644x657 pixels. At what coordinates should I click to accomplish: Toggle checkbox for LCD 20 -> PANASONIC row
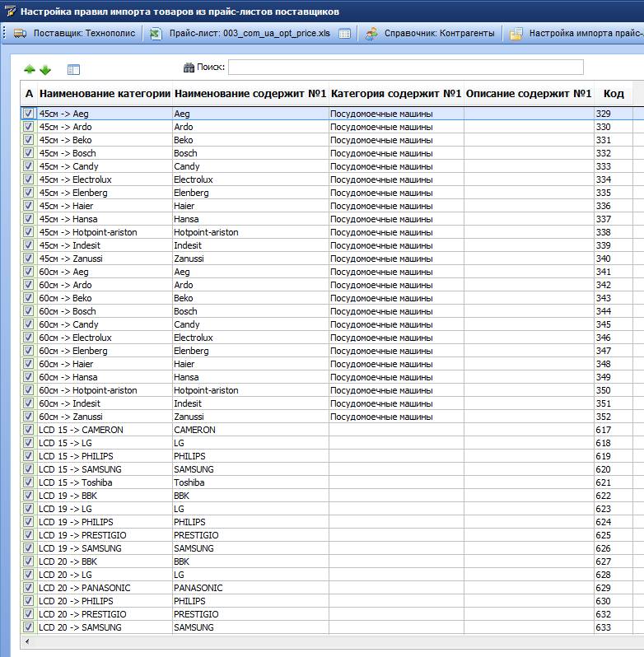point(28,588)
